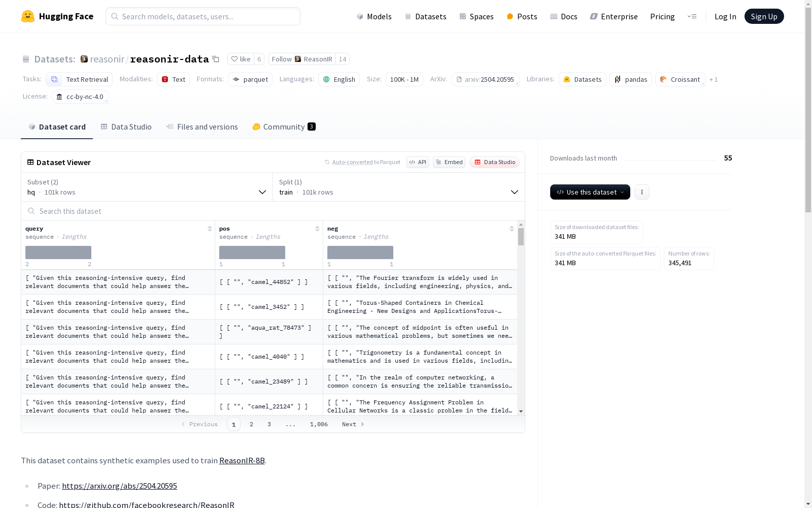Open the Files and versions tab

[202, 127]
